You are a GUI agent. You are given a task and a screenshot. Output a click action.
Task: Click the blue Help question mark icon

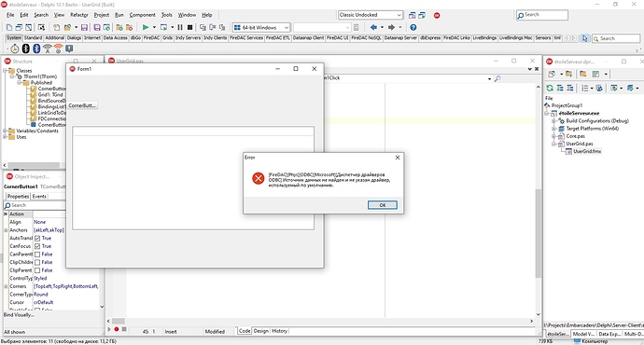413,27
